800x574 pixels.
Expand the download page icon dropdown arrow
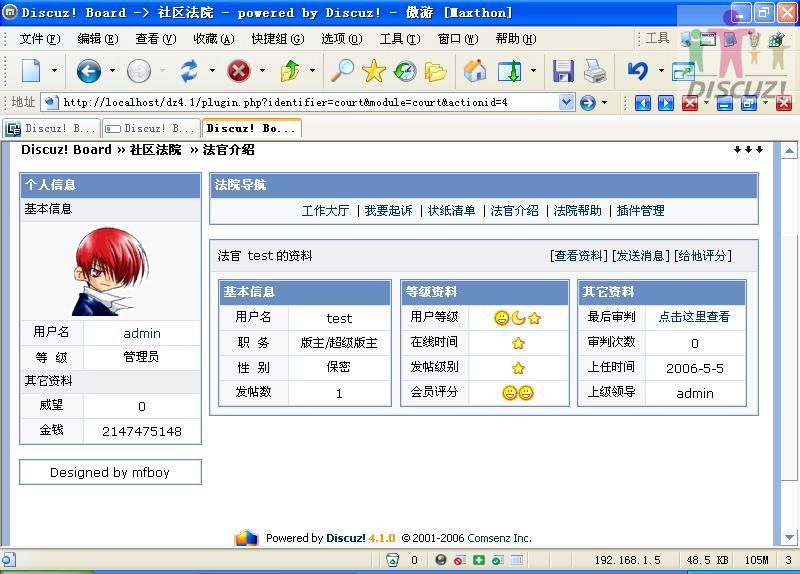tap(533, 70)
